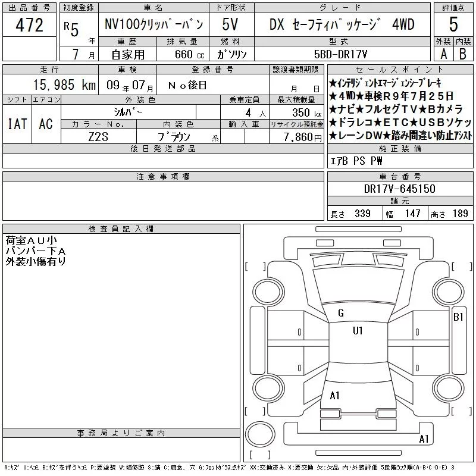The image size is (476, 476).
Task: Click the U1 mark on roof diagram
Action: [x=358, y=331]
